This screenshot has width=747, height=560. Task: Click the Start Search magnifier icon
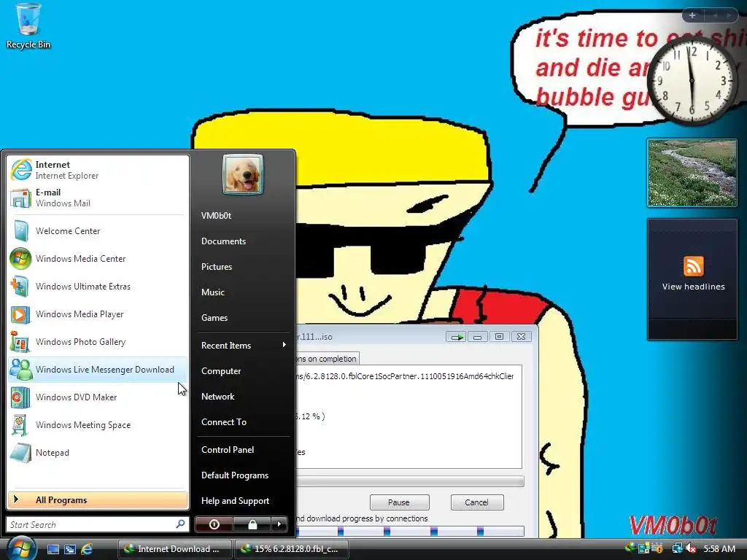[181, 524]
